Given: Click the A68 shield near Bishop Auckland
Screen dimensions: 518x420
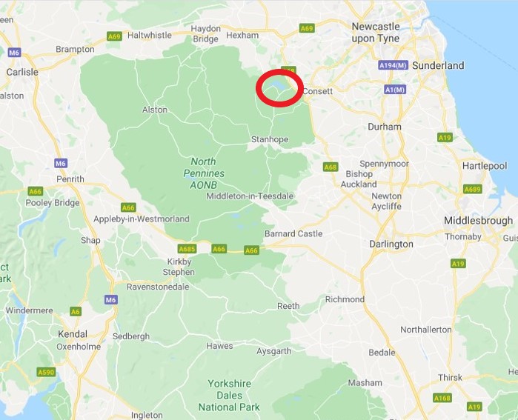Looking at the screenshot, I should tap(331, 167).
